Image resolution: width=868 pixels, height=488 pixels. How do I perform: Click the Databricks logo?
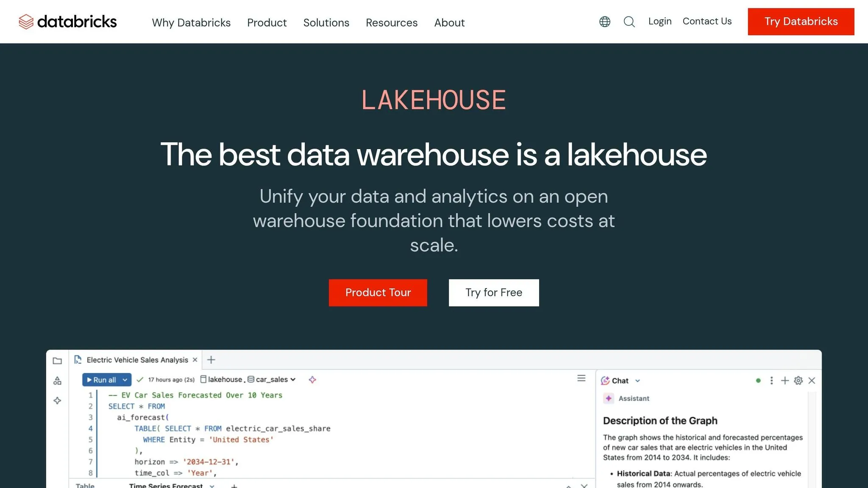click(68, 22)
